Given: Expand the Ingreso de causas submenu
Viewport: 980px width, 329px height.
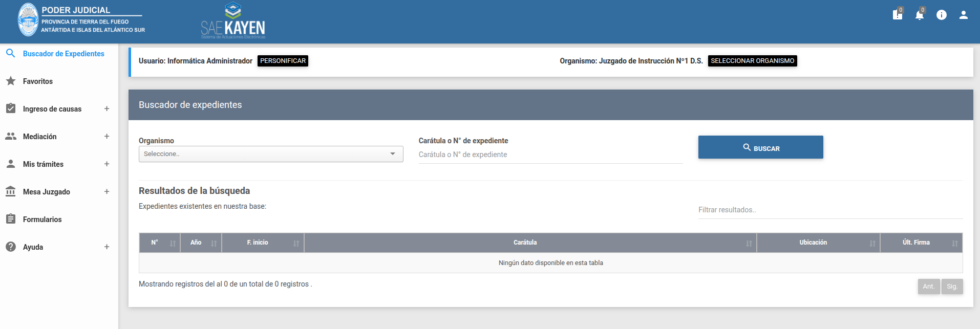Looking at the screenshot, I should coord(106,108).
